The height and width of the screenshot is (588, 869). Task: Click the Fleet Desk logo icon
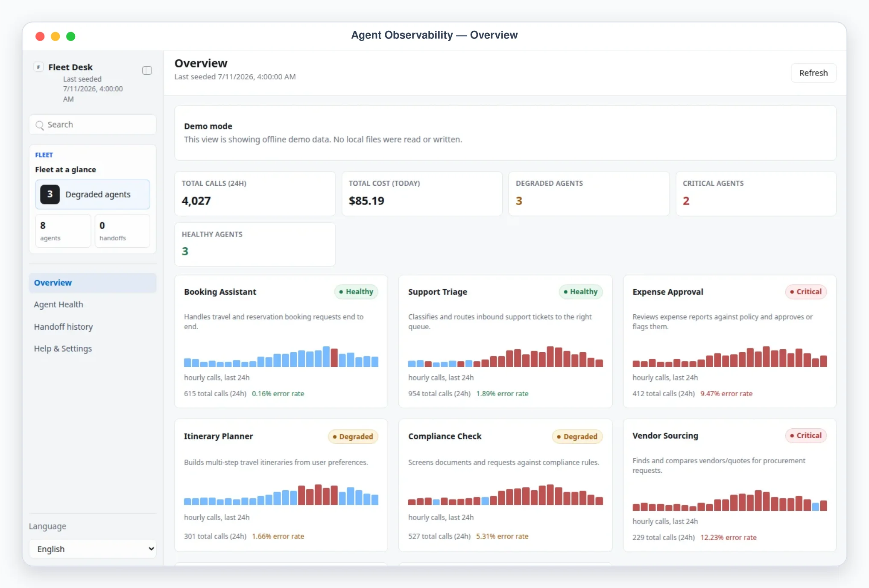[39, 67]
